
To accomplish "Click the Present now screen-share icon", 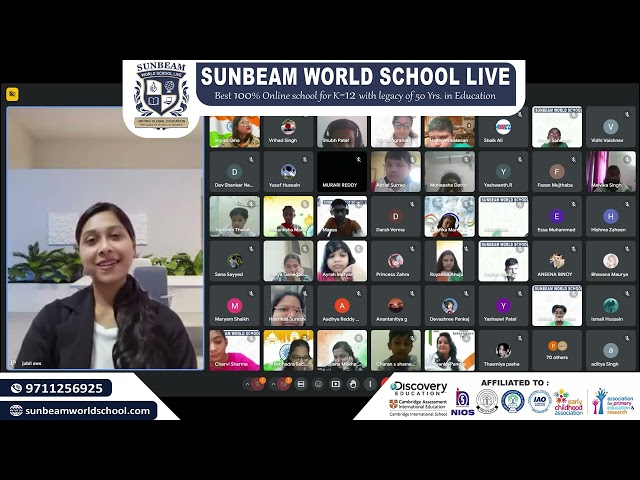I will [336, 384].
